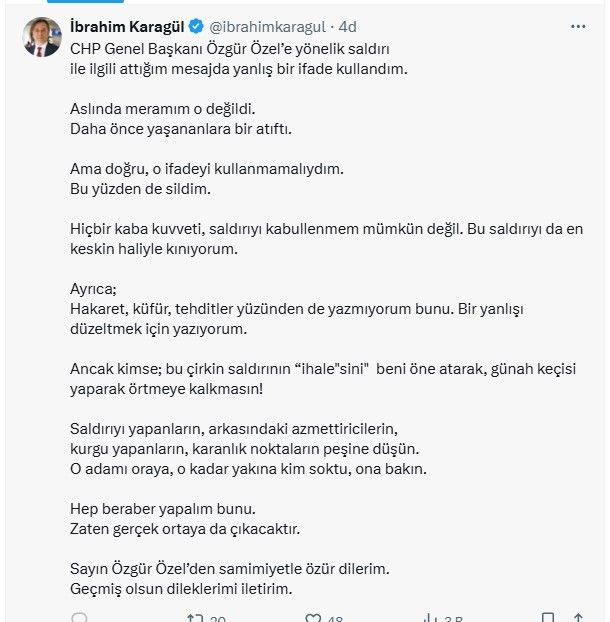Open the view count analytics icon

tap(427, 617)
